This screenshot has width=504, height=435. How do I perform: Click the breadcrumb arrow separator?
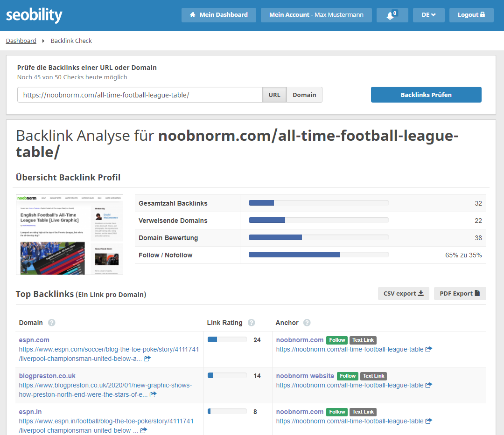coord(43,41)
